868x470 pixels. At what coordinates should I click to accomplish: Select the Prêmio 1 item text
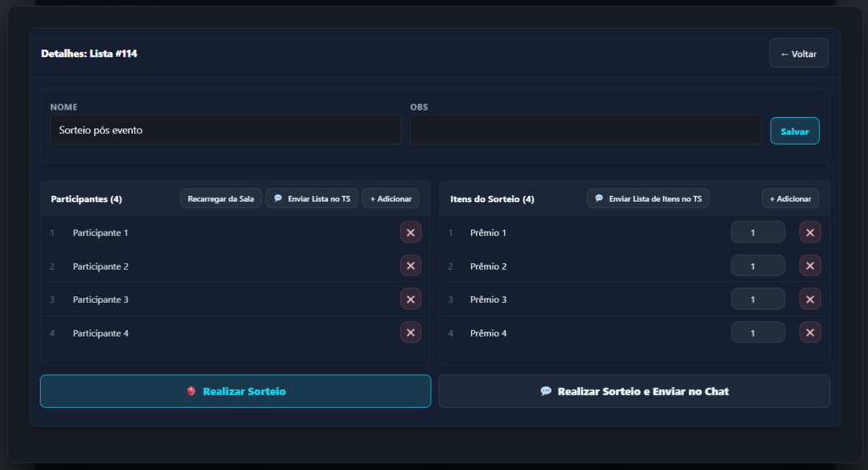488,232
